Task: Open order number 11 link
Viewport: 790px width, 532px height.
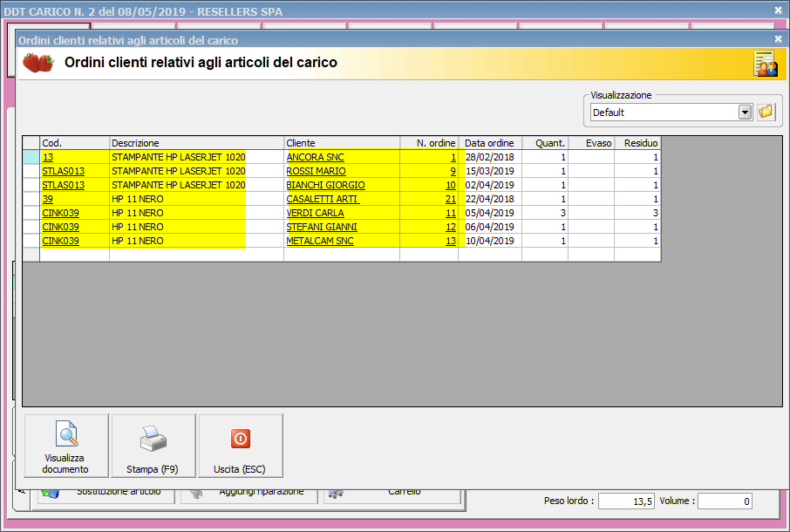Action: tap(451, 213)
